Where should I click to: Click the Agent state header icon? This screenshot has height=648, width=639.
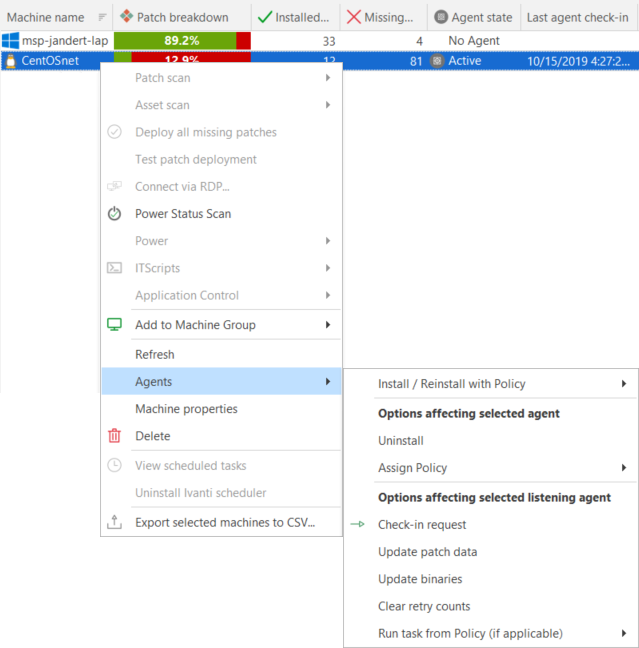[x=441, y=17]
